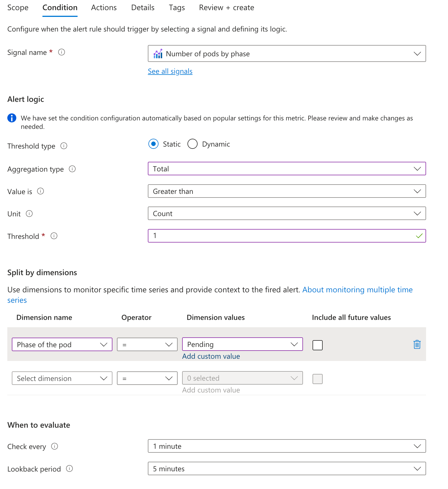Click the info icon next to Signal name
The image size is (448, 489).
pyautogui.click(x=62, y=52)
